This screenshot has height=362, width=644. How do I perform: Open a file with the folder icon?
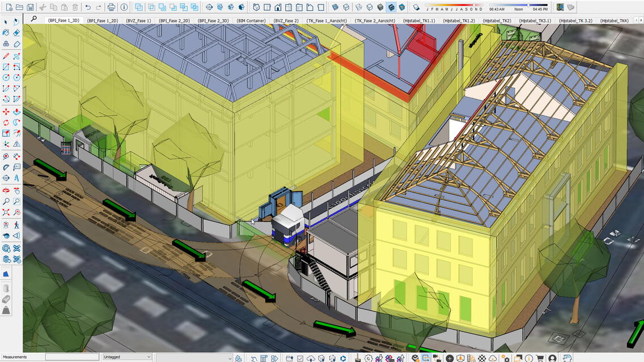(x=19, y=7)
